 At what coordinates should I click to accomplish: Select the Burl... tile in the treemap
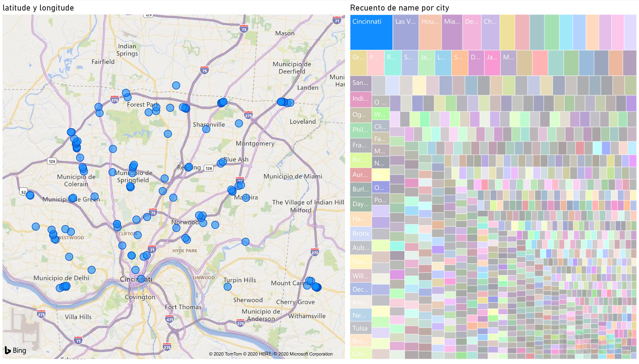(x=361, y=189)
